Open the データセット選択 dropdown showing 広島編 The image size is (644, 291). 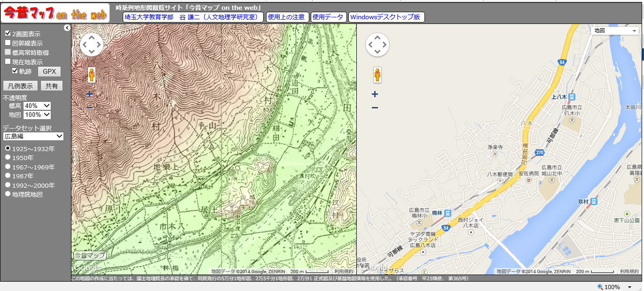coord(33,136)
